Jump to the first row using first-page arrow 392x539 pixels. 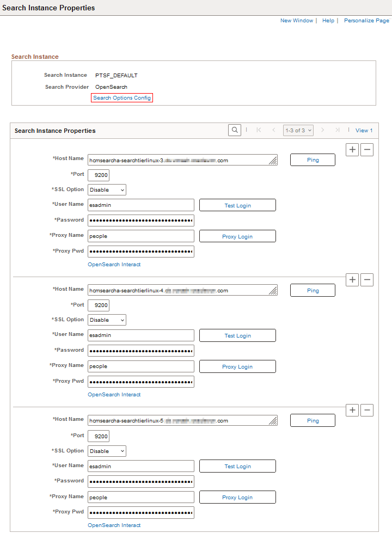click(259, 130)
